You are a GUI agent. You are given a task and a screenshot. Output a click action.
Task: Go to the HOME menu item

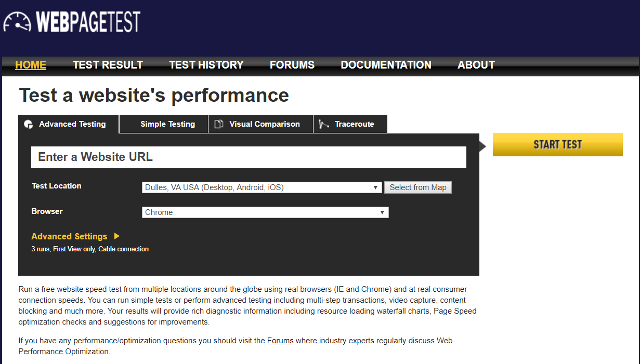31,65
